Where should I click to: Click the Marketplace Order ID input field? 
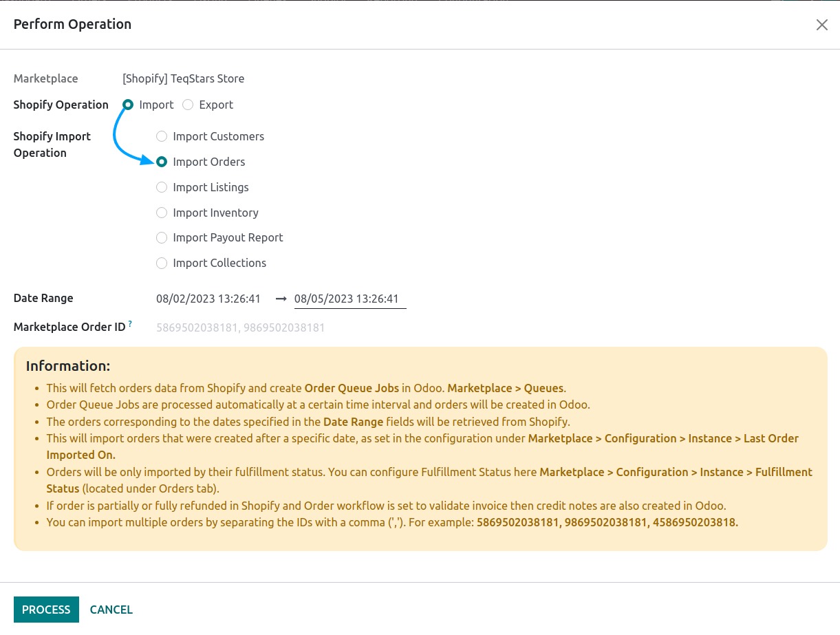tap(491, 327)
